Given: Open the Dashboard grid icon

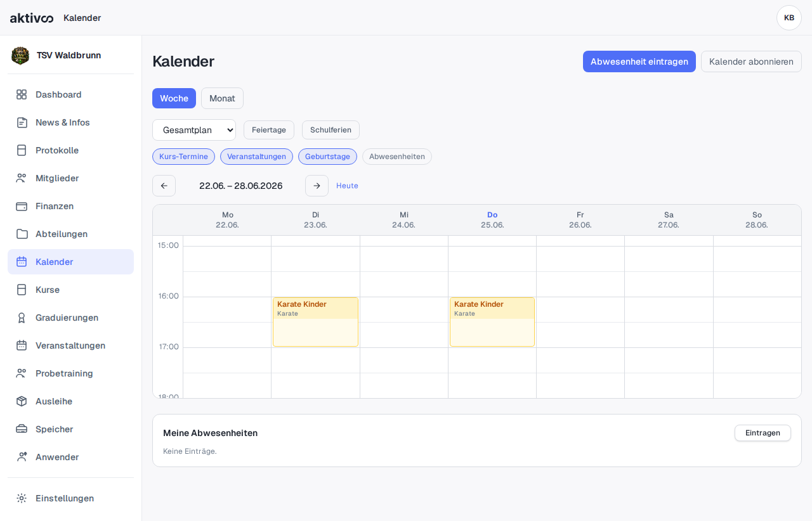Looking at the screenshot, I should [x=22, y=94].
